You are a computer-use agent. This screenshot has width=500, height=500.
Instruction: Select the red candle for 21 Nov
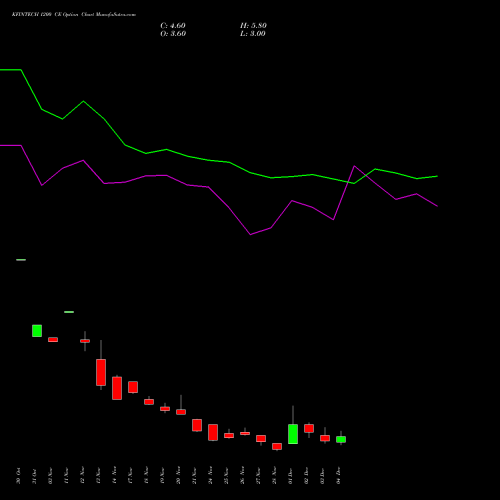point(197,425)
